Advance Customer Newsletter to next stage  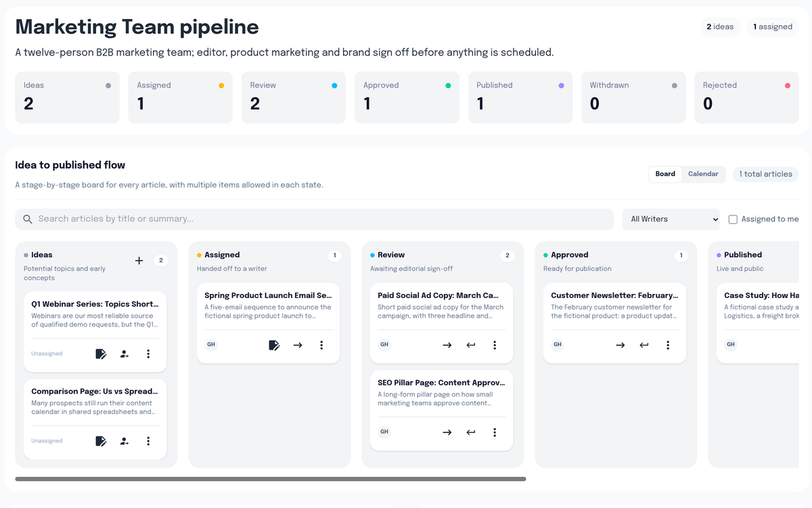[621, 345]
